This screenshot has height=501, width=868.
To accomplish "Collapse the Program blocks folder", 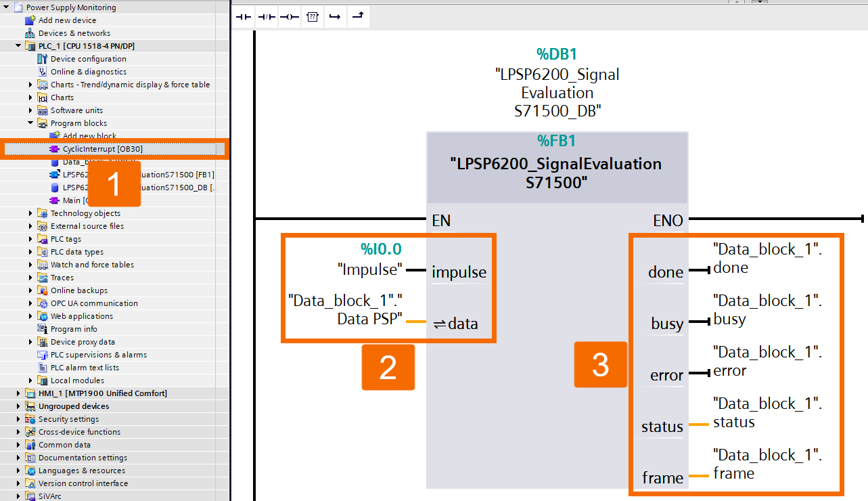I will coord(30,123).
